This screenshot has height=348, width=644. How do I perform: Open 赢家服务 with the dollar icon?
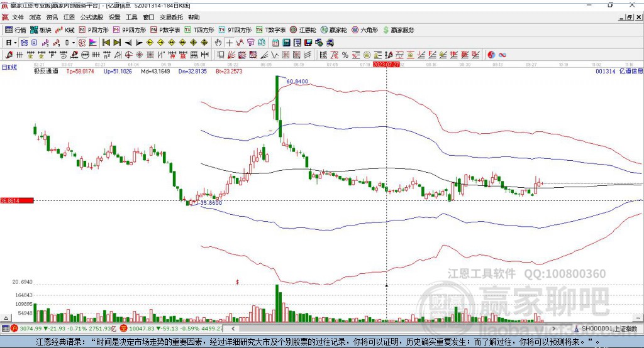[398, 30]
